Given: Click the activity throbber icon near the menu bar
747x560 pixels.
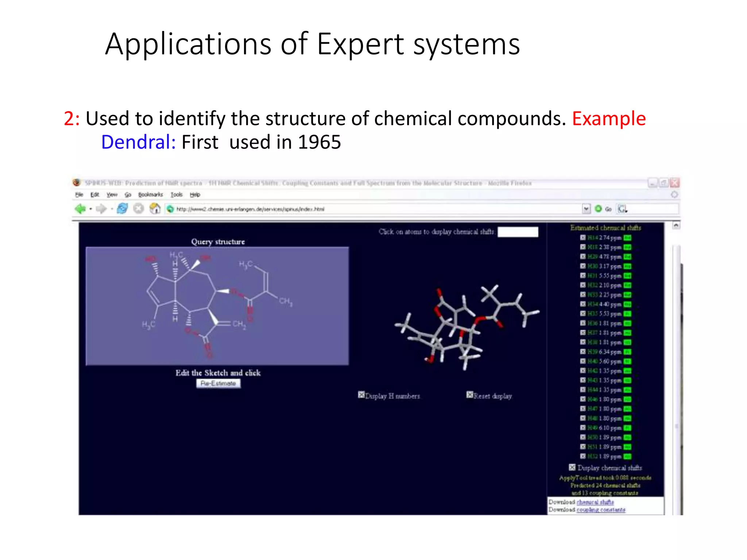Looking at the screenshot, I should pyautogui.click(x=674, y=195).
